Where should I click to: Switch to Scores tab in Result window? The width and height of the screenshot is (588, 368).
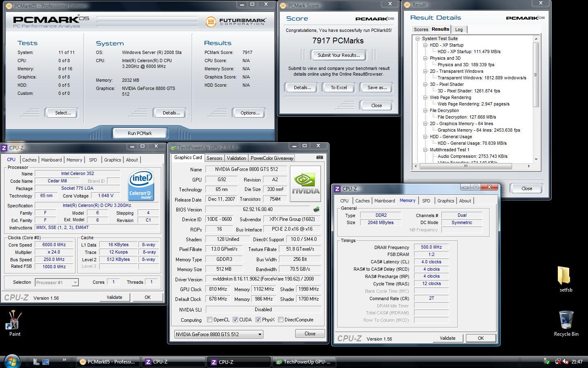pyautogui.click(x=421, y=29)
